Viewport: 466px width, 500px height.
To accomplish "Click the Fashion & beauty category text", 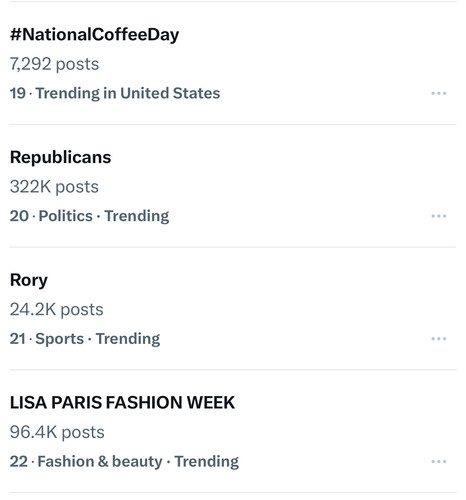I will click(x=100, y=462).
